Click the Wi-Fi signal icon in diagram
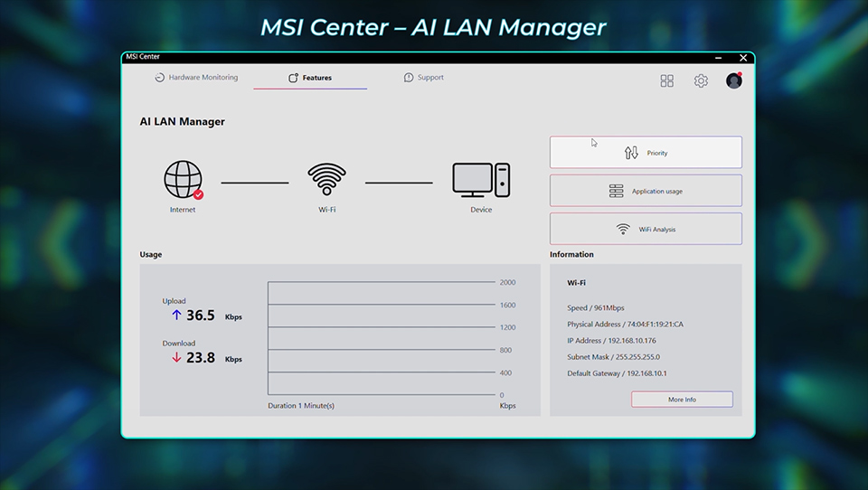This screenshot has height=490, width=868. [326, 180]
